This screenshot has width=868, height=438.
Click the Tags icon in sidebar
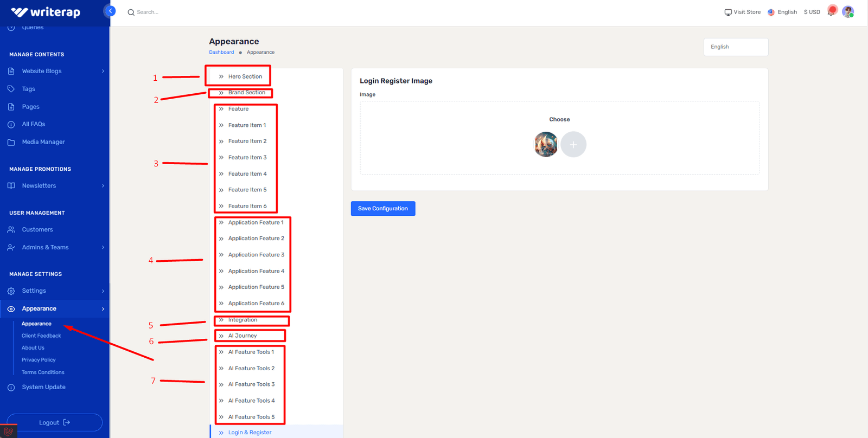[11, 89]
